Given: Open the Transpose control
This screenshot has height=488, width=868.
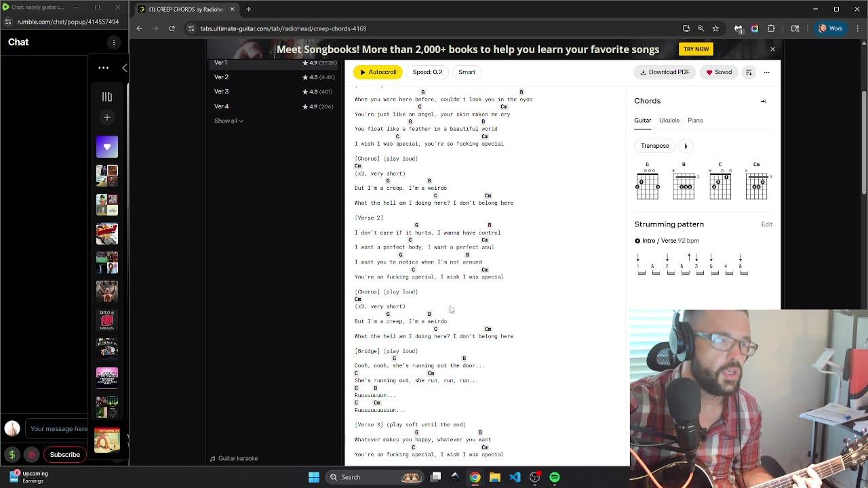Looking at the screenshot, I should 655,146.
